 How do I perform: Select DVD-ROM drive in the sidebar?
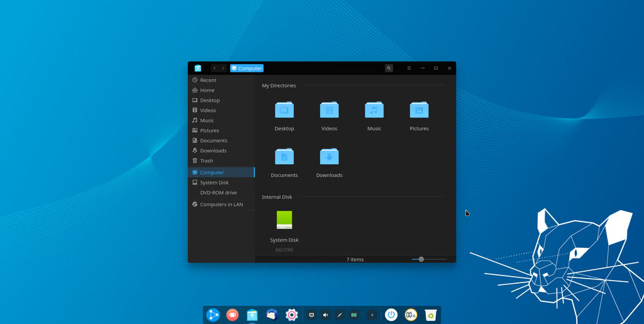(x=221, y=193)
